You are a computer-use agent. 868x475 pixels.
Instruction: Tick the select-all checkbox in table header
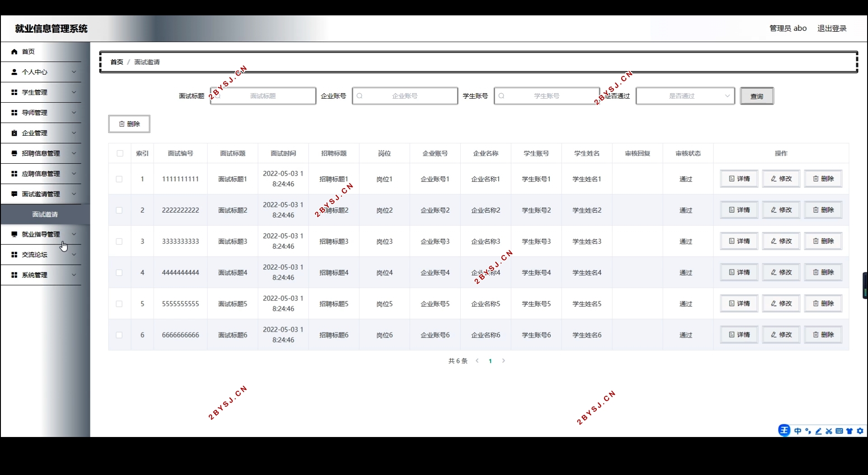click(x=120, y=153)
